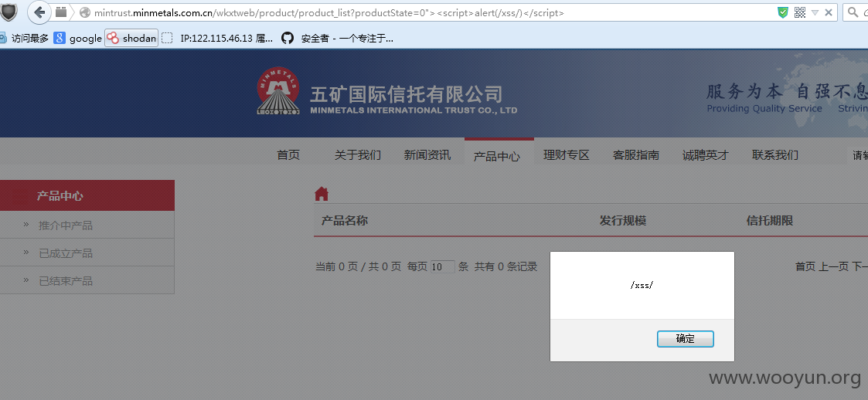Click the red home breadcrumb icon
The height and width of the screenshot is (400, 868).
click(x=322, y=194)
